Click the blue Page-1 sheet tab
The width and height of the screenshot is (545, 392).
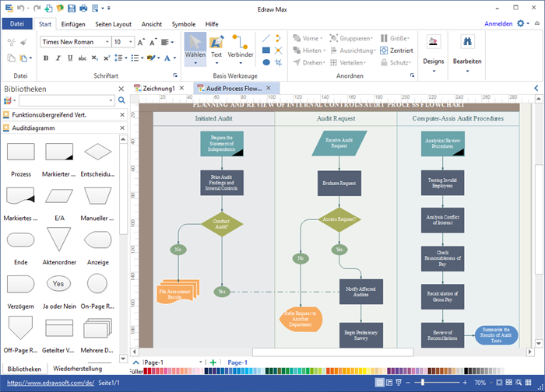click(x=237, y=362)
